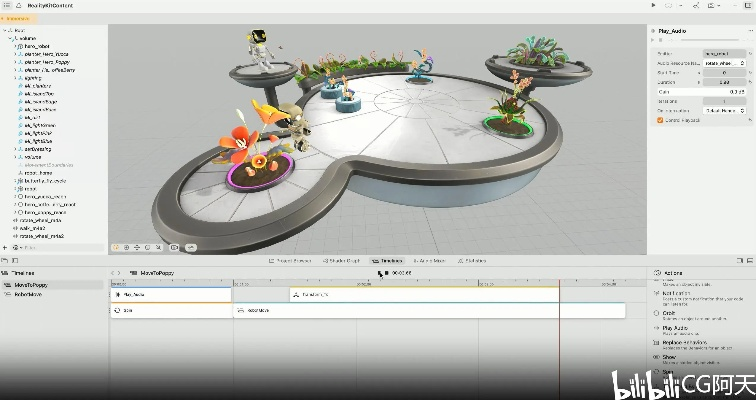The image size is (756, 400).
Task: Click the first orange viewport tool icon
Action: pyautogui.click(x=116, y=247)
